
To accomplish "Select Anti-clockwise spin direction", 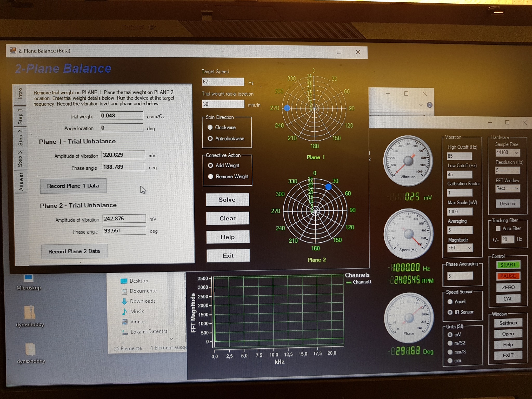I will pyautogui.click(x=210, y=138).
